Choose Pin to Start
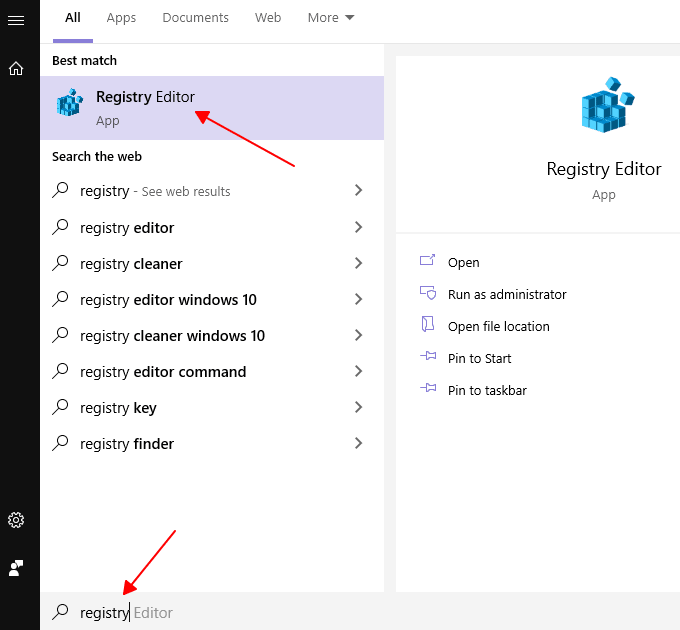 (x=479, y=359)
